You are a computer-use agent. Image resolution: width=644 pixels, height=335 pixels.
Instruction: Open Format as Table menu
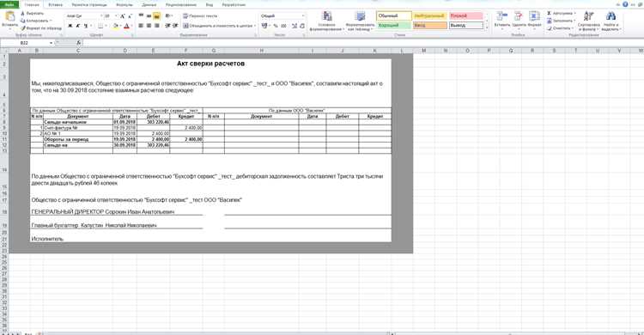coord(360,21)
